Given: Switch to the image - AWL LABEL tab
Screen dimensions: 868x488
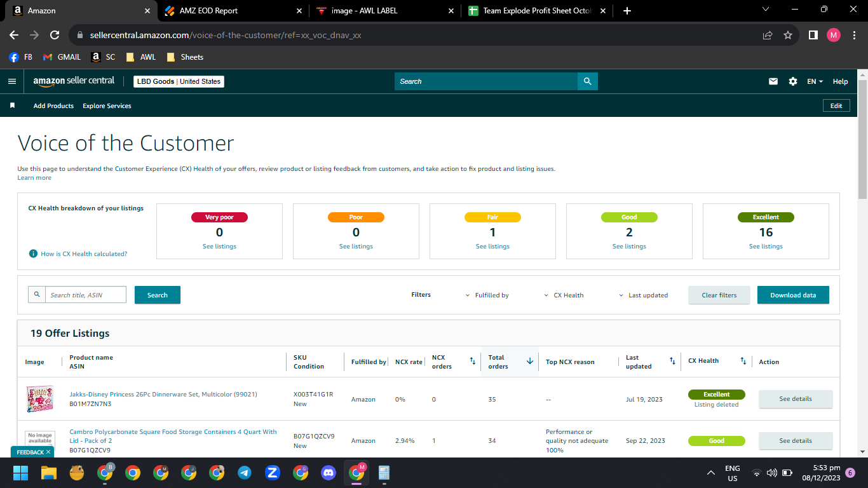Looking at the screenshot, I should click(384, 11).
